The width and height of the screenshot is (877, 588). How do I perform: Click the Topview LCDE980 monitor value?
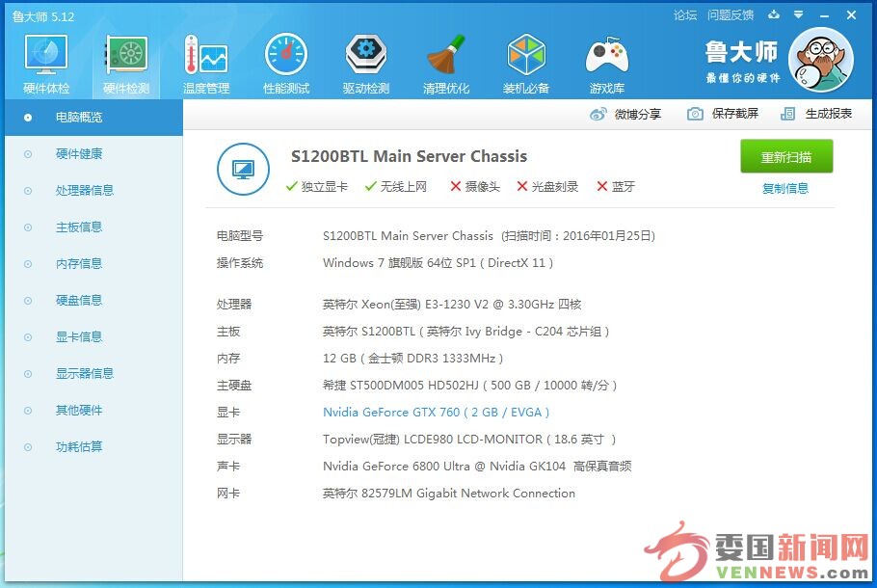[x=469, y=440]
